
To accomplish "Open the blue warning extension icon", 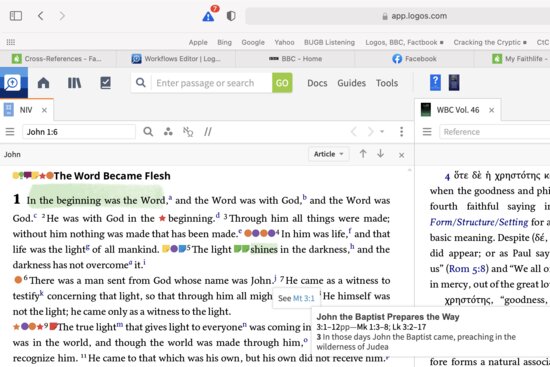I will pos(208,16).
